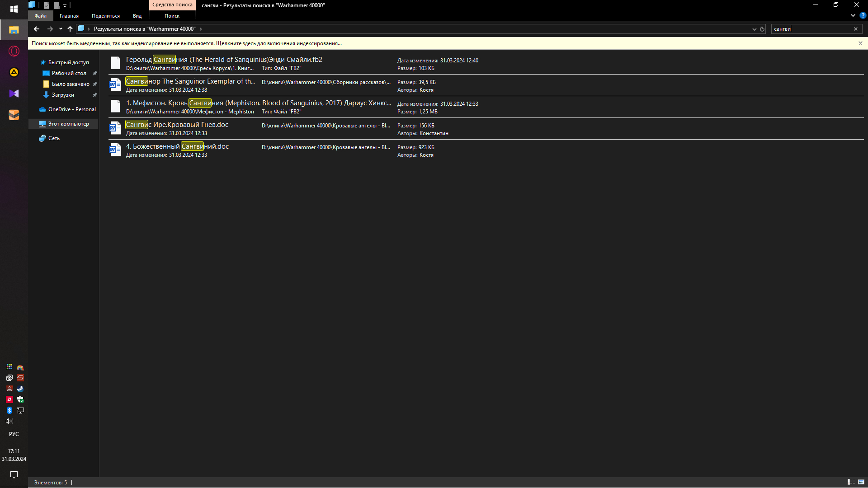Expand the ribbon with chevron
This screenshot has width=868, height=488.
coord(853,15)
